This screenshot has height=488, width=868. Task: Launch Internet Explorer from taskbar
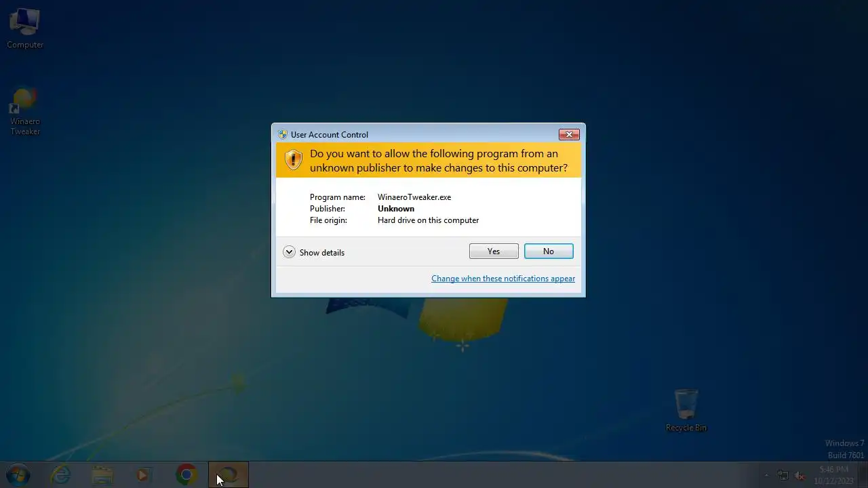[x=60, y=475]
